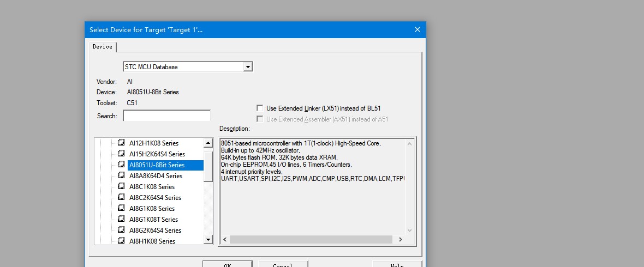
Task: Click the chip icon beside AI8C1K08 Series
Action: (x=121, y=186)
